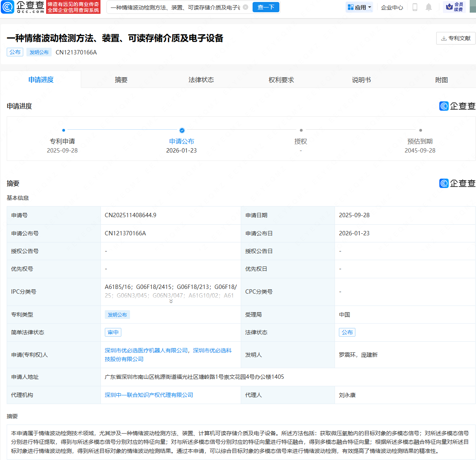Switch to the 法律状态 tab

click(201, 80)
